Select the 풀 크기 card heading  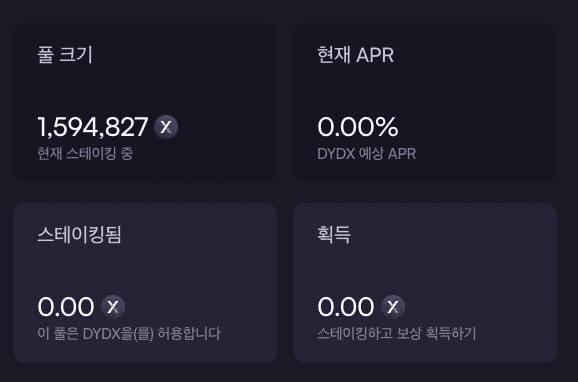point(65,55)
